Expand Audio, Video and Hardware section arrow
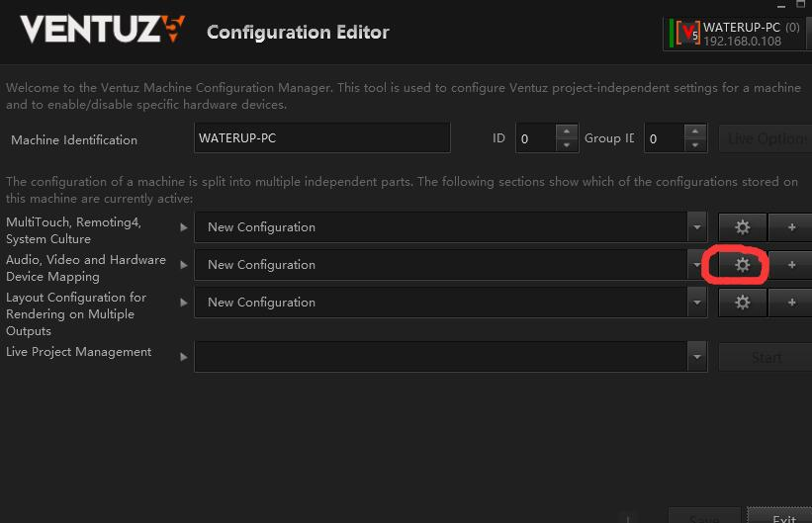Image resolution: width=812 pixels, height=523 pixels. 183,265
